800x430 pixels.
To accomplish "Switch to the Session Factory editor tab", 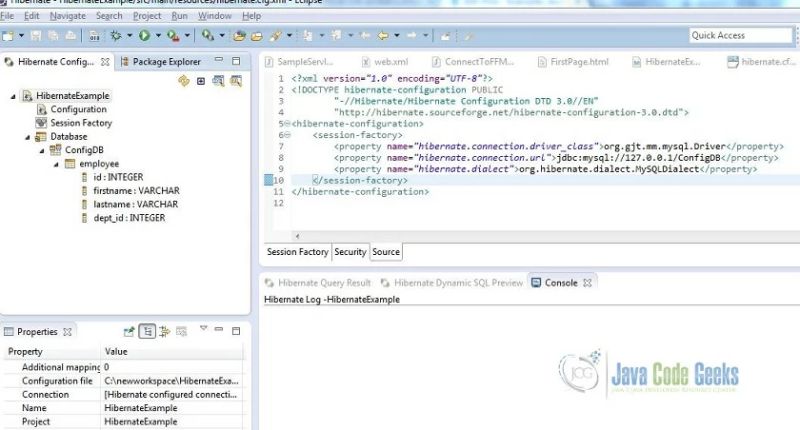I will pos(298,252).
